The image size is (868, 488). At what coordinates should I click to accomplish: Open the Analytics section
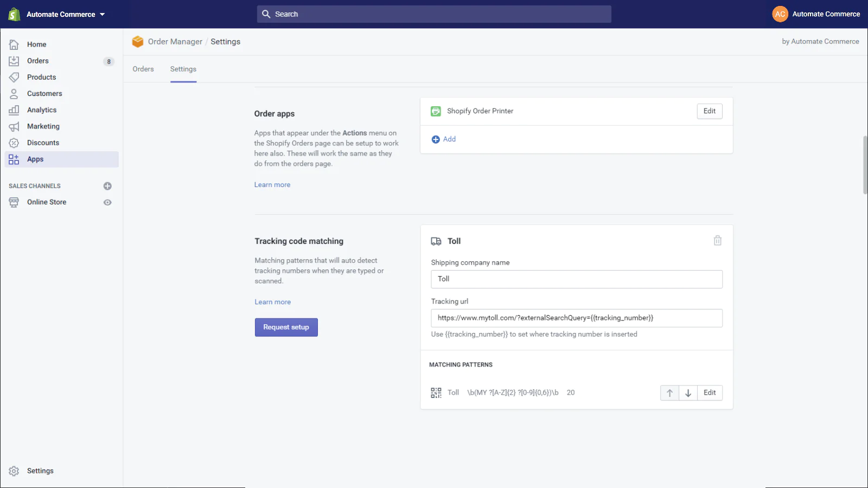tap(41, 110)
